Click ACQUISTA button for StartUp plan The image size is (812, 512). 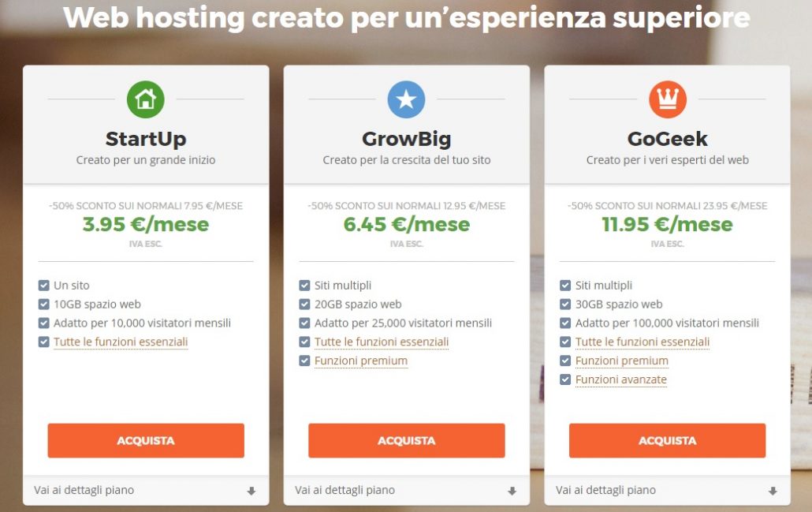point(146,440)
